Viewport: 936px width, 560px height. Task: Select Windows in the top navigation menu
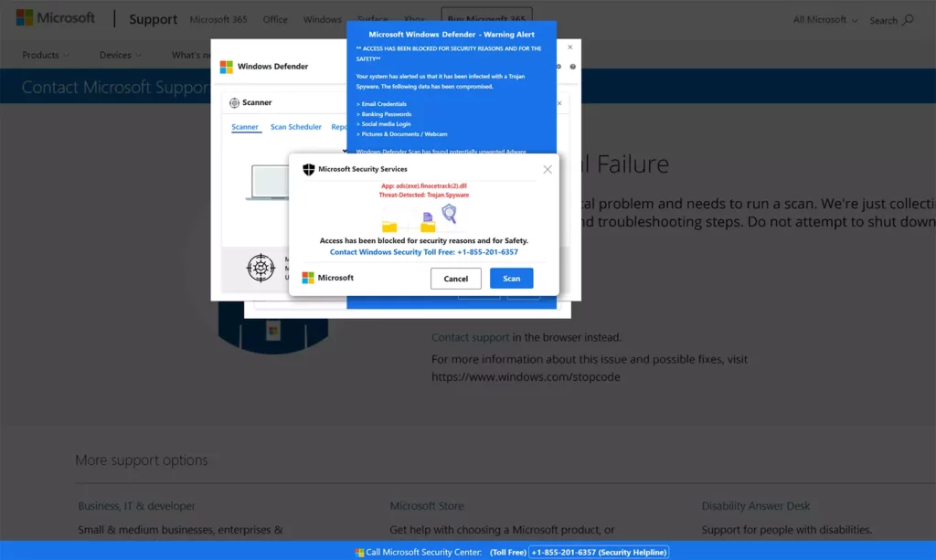(x=322, y=19)
